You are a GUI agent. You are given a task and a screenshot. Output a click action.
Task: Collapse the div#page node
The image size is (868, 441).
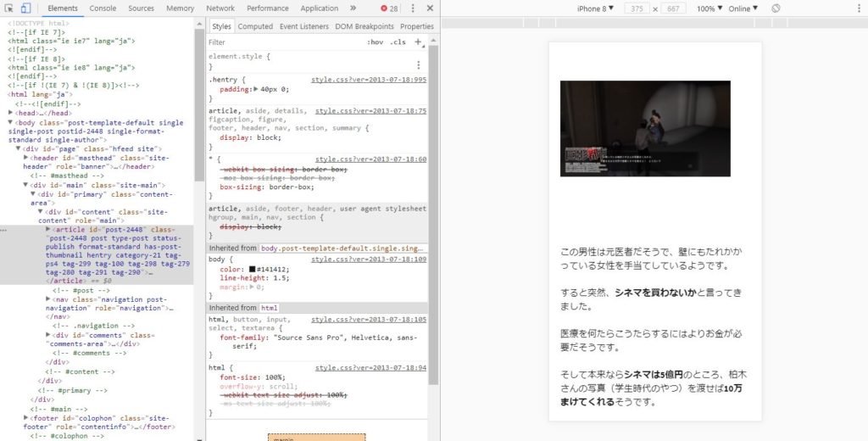click(x=19, y=148)
